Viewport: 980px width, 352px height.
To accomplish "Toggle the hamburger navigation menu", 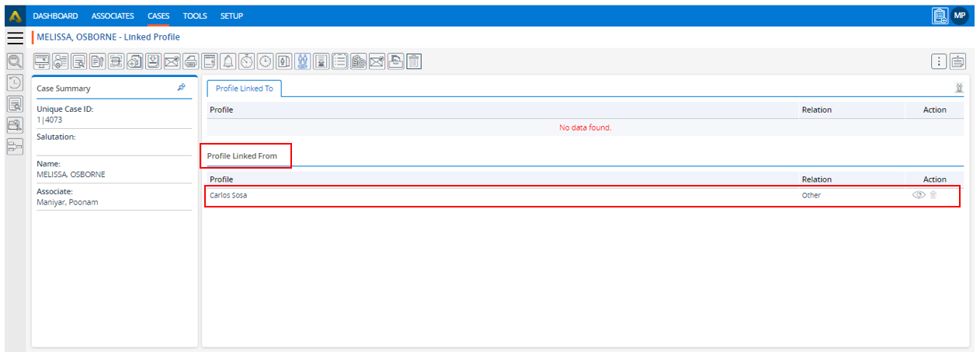I will [15, 38].
